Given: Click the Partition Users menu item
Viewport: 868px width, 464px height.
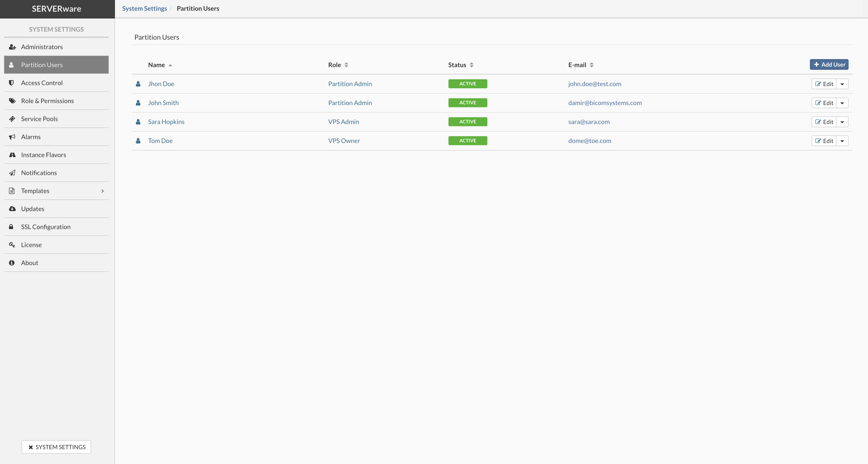Looking at the screenshot, I should [56, 64].
